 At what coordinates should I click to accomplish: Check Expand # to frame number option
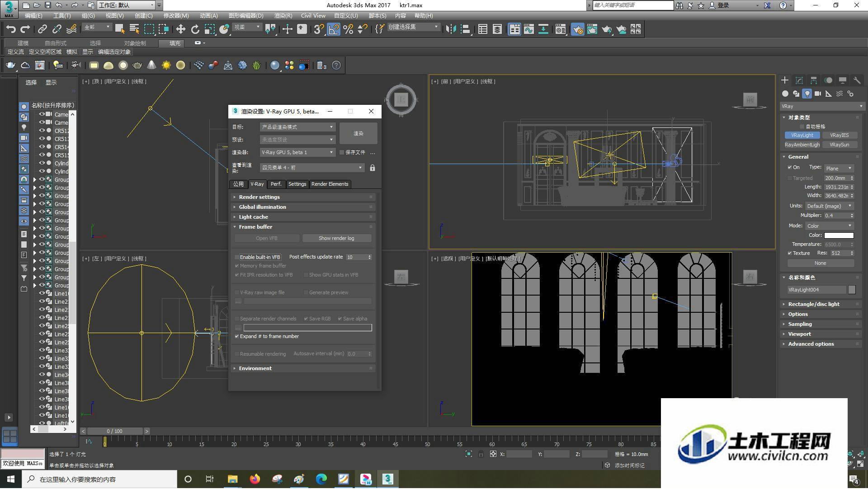237,336
